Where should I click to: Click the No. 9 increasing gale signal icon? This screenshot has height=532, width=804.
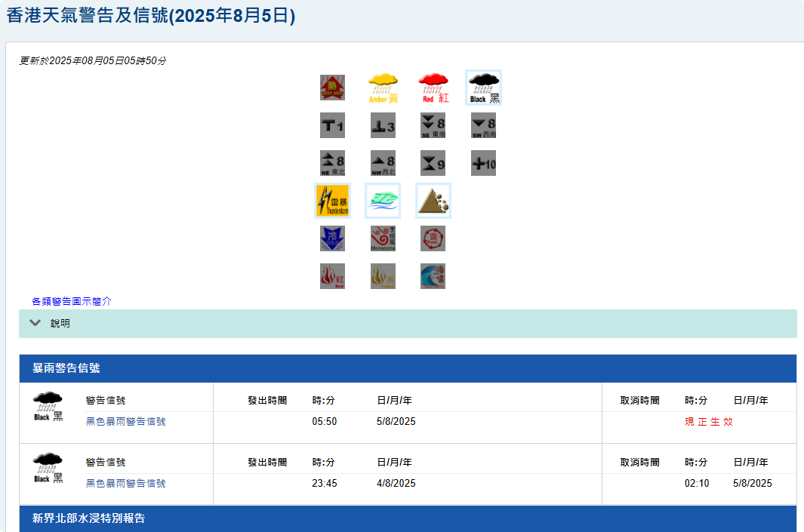433,164
